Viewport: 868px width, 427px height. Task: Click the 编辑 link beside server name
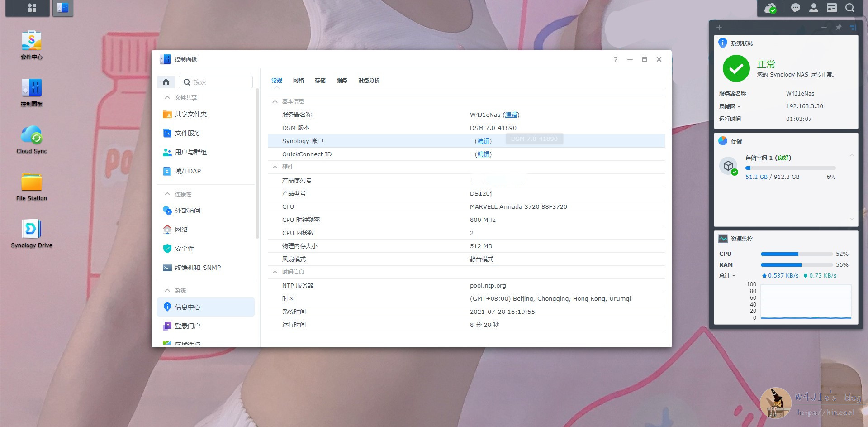point(511,115)
